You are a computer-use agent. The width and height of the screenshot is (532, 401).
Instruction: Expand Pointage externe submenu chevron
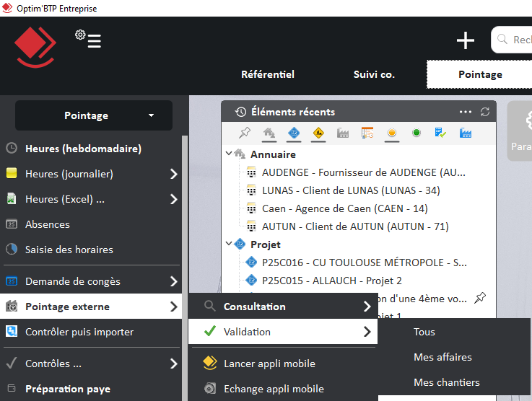(x=174, y=307)
